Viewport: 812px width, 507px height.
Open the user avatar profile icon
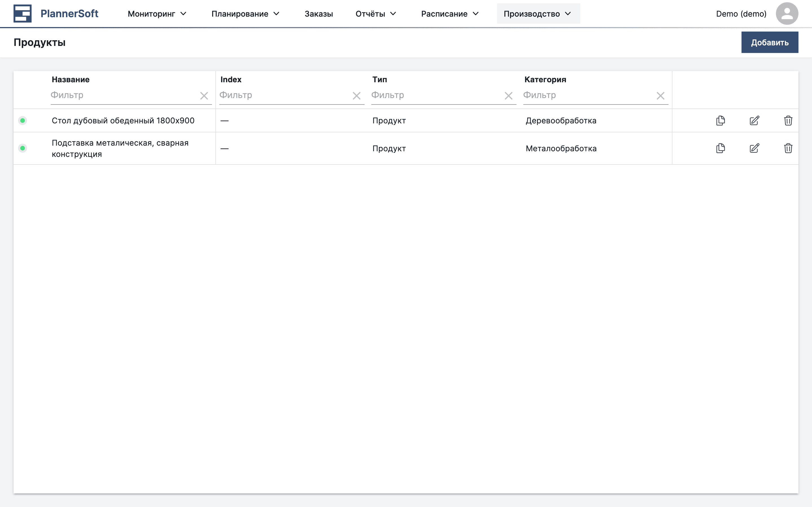coord(787,14)
